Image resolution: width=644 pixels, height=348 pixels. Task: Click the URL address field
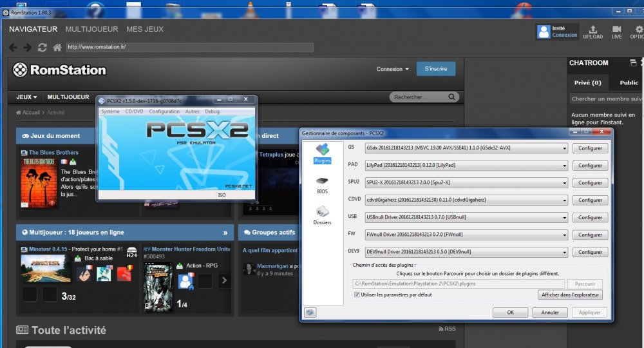(x=189, y=48)
